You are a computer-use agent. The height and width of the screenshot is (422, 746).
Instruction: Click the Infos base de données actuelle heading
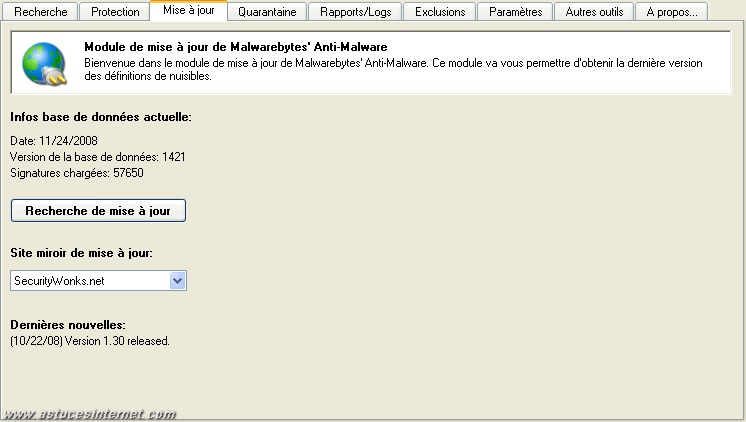click(x=101, y=117)
